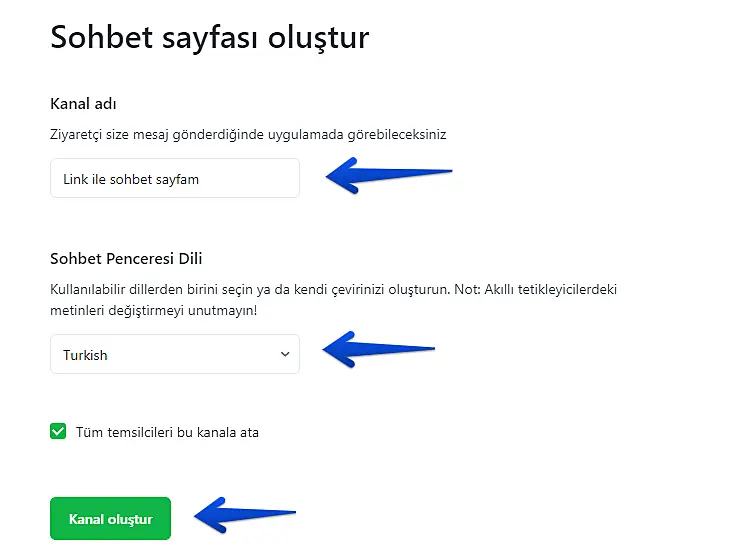Click the "Not: Akıllı tetikleyicilerdeki" note text

click(545, 289)
